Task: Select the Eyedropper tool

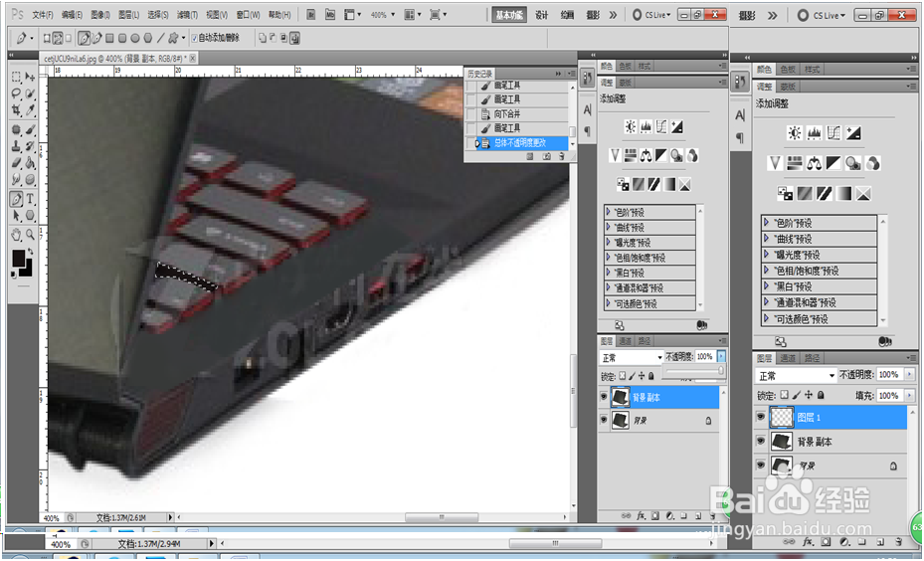Action: (30, 109)
